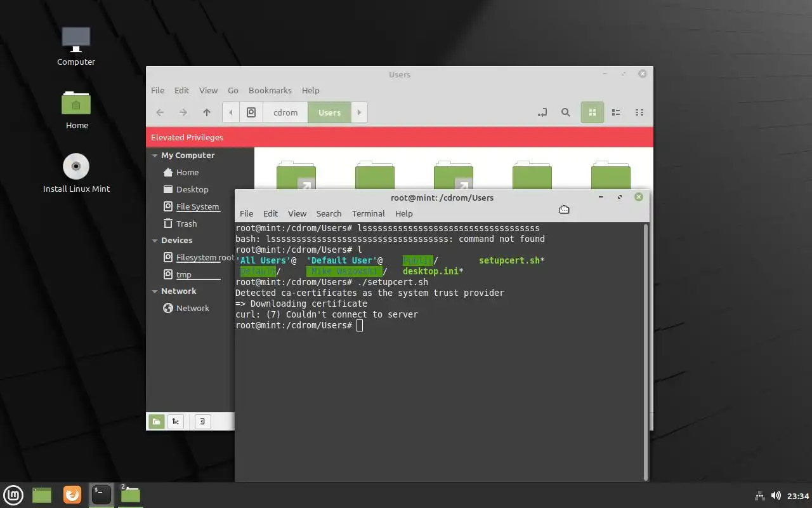Open the volume tray icon
Screen dimensions: 812x508
776,496
